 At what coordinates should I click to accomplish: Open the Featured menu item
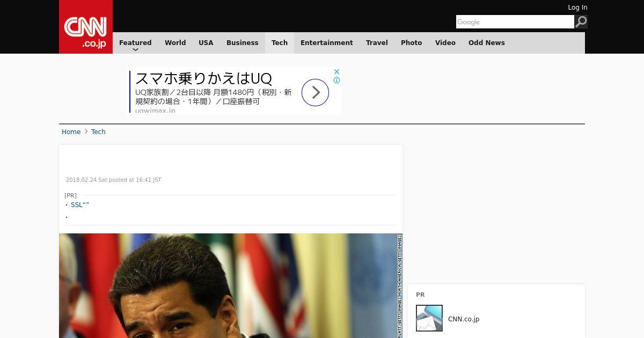(x=135, y=43)
